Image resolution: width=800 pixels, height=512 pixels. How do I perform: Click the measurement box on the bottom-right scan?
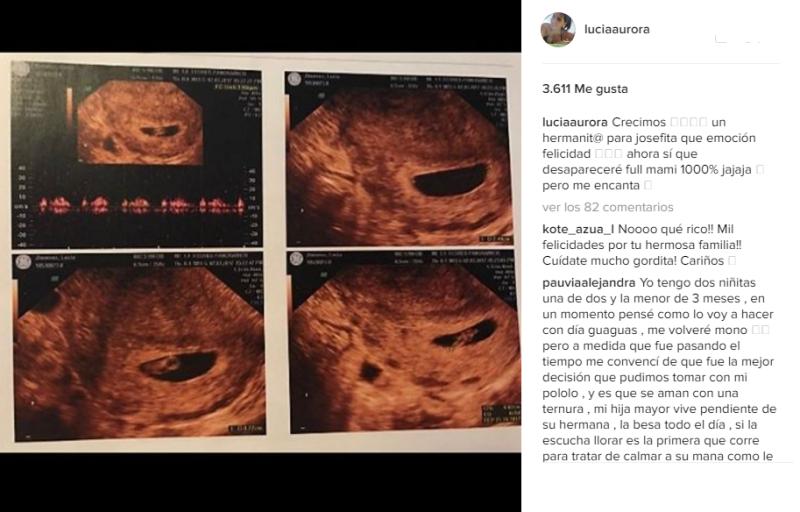point(501,414)
